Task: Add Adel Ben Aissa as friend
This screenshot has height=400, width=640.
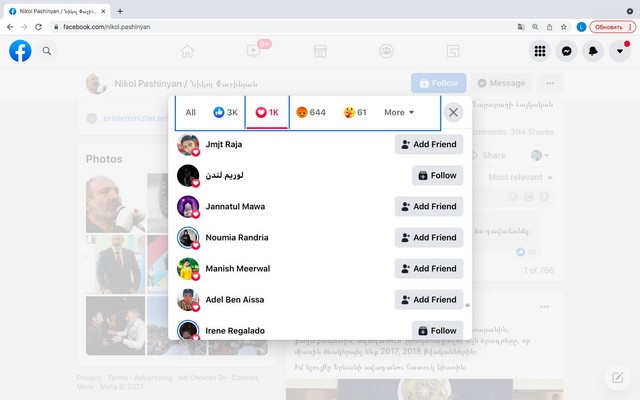Action: (429, 300)
